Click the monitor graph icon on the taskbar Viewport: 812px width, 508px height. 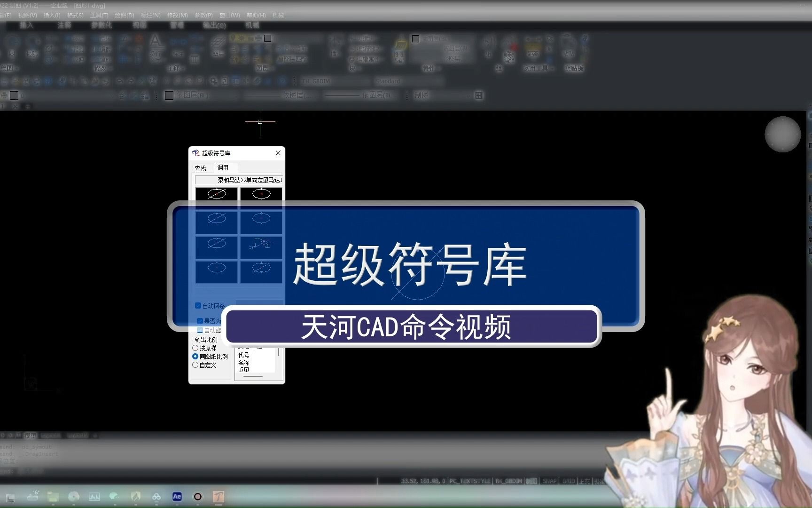coord(94,496)
